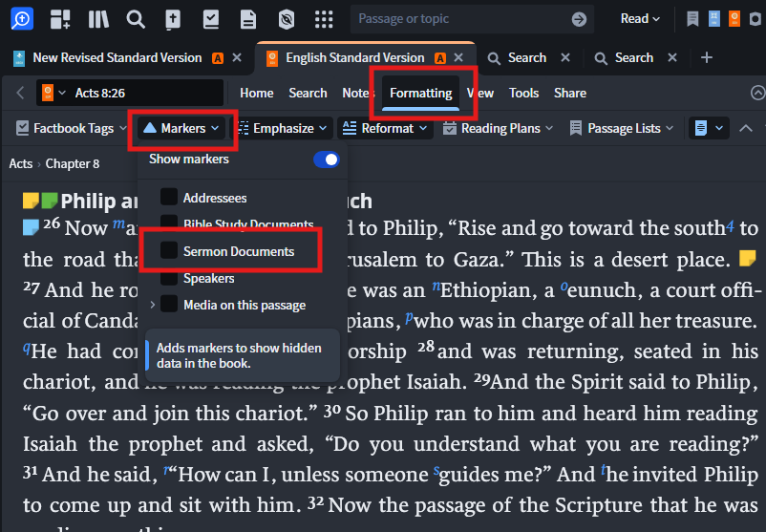This screenshot has width=766, height=532.
Task: Go back with the left arrow
Action: pyautogui.click(x=20, y=93)
